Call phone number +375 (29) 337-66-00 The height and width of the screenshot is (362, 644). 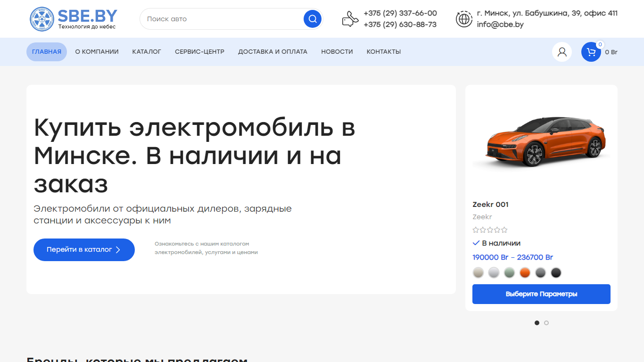coord(400,13)
